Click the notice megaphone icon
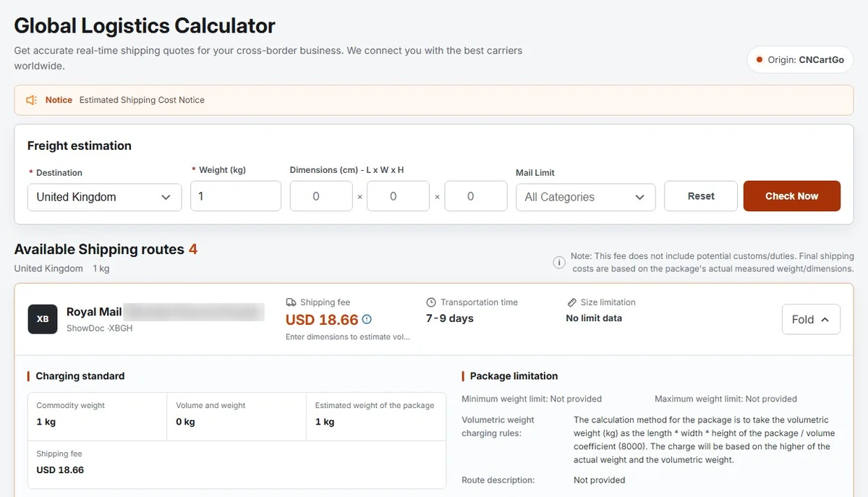 click(31, 100)
